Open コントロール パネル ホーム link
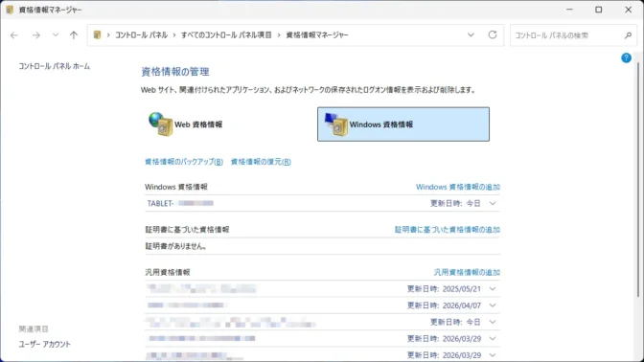This screenshot has height=362, width=644. pyautogui.click(x=55, y=66)
